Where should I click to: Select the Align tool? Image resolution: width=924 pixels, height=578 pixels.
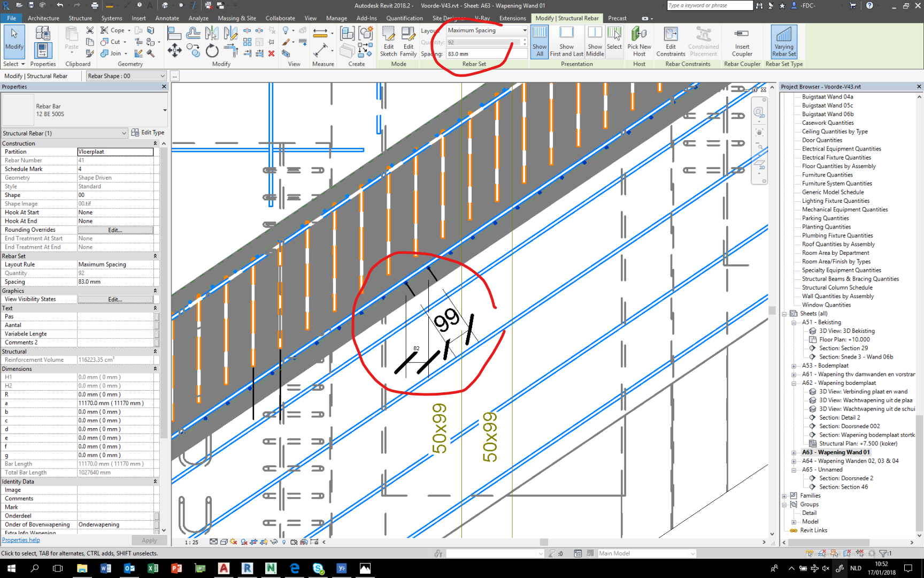coord(174,33)
